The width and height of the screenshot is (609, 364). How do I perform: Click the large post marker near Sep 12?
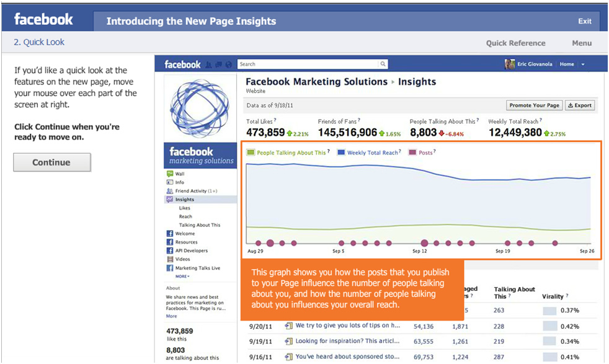click(425, 243)
